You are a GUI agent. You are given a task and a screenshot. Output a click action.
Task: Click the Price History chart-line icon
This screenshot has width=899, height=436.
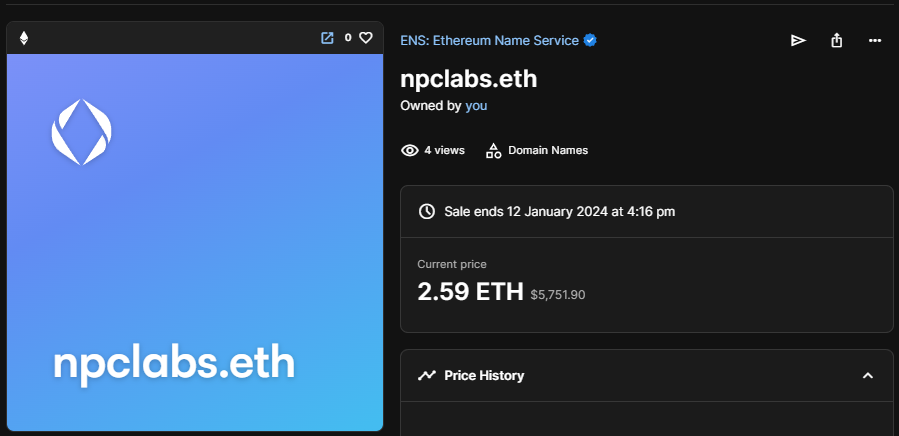coord(427,375)
